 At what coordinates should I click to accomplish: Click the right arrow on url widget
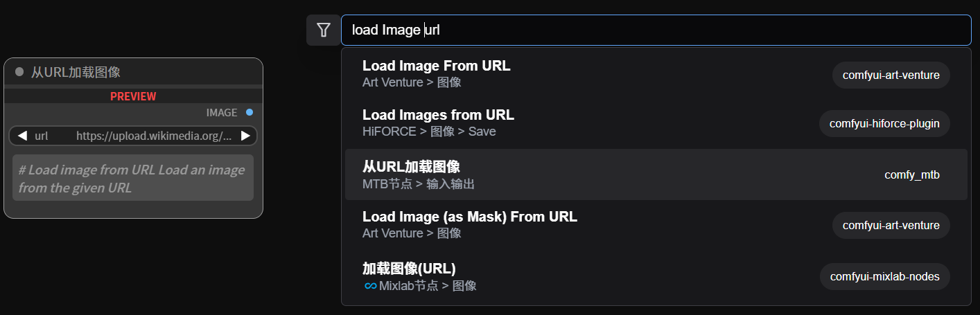(245, 136)
